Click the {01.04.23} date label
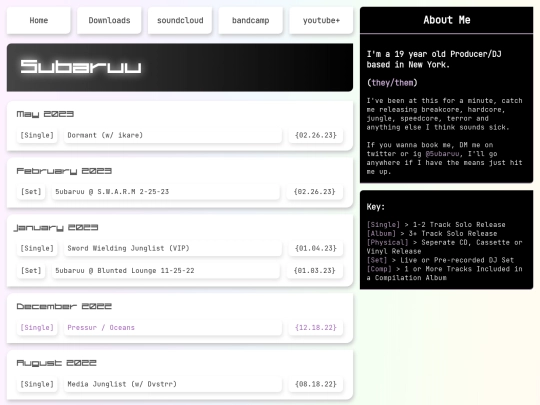The height and width of the screenshot is (405, 540). pyautogui.click(x=315, y=248)
